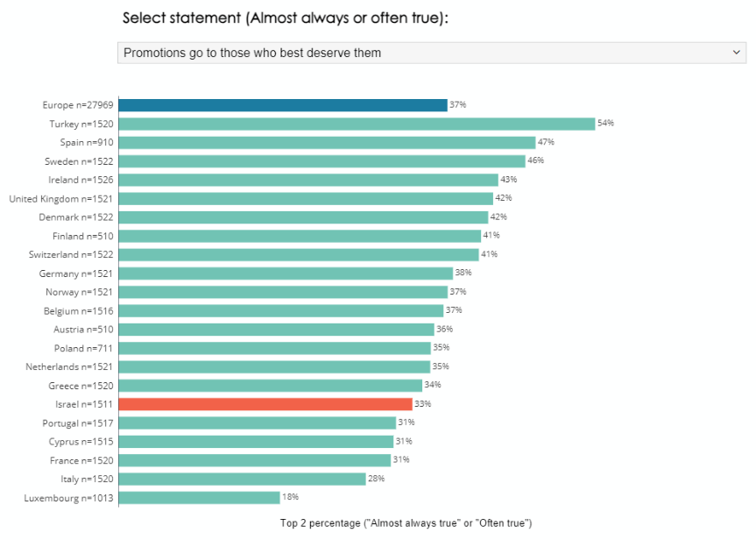The height and width of the screenshot is (540, 756).
Task: Select the France bar
Action: pyautogui.click(x=254, y=460)
